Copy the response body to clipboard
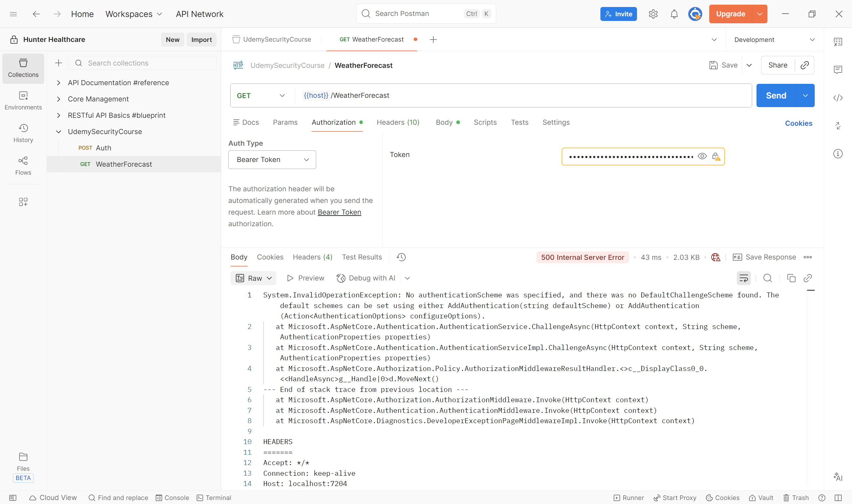Screen dimensions: 852x504 [x=791, y=278]
